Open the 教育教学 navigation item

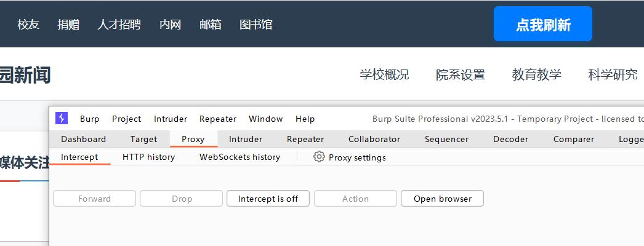point(536,74)
